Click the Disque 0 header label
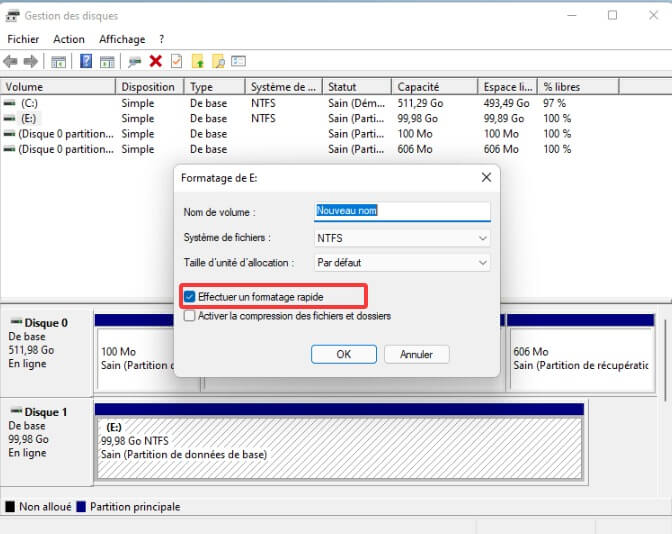 click(x=46, y=322)
